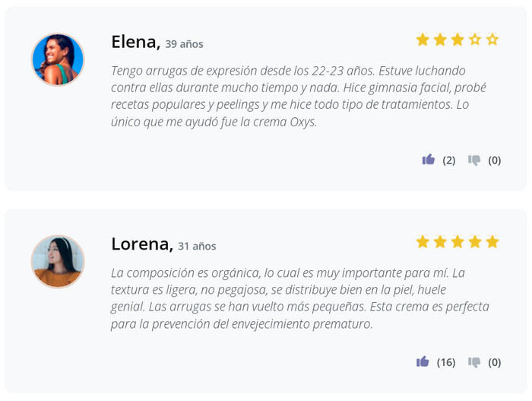Image resolution: width=532 pixels, height=401 pixels.
Task: Click third star in Elena's rating
Action: [x=458, y=40]
